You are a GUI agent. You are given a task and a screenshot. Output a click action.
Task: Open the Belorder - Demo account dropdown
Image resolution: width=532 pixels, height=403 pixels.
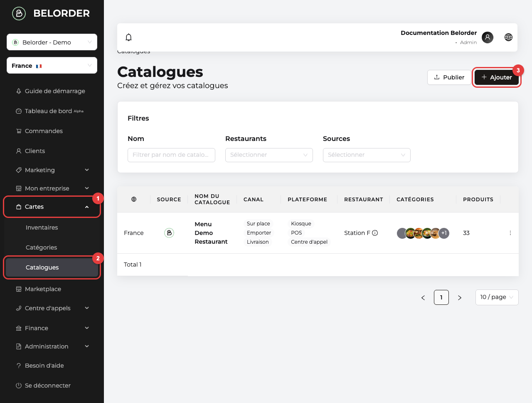(x=52, y=42)
